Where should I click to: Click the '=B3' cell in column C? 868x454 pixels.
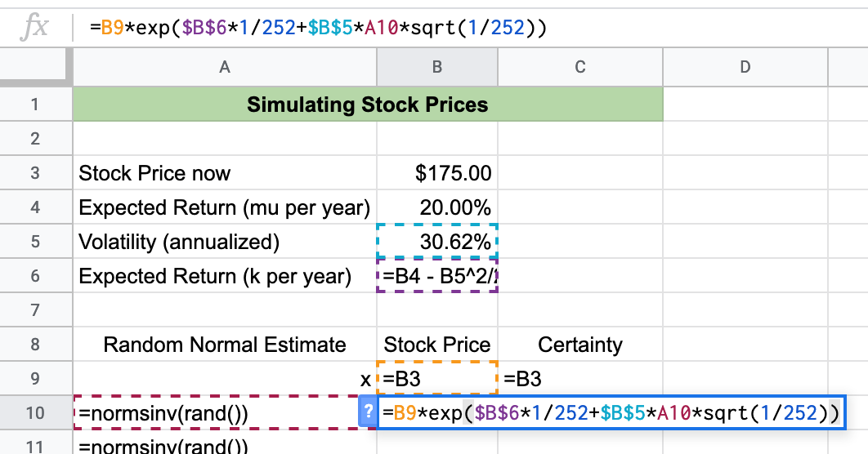580,378
